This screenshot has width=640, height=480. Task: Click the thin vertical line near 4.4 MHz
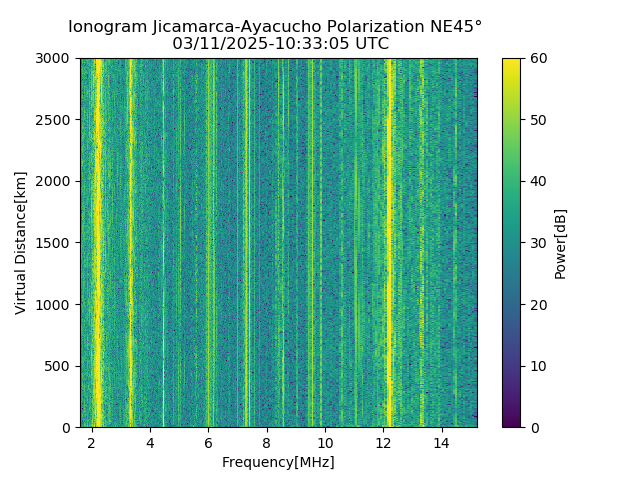point(163,243)
